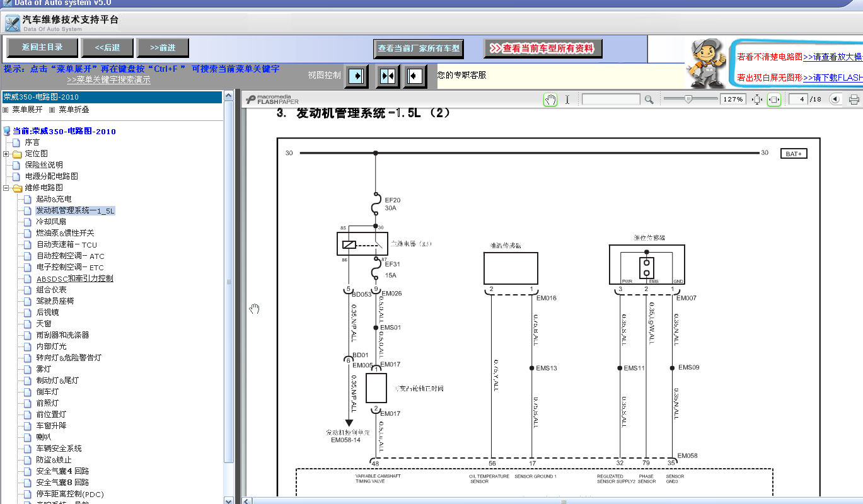Open 起动&充电 circuit diagram
This screenshot has width=863, height=504.
(54, 199)
